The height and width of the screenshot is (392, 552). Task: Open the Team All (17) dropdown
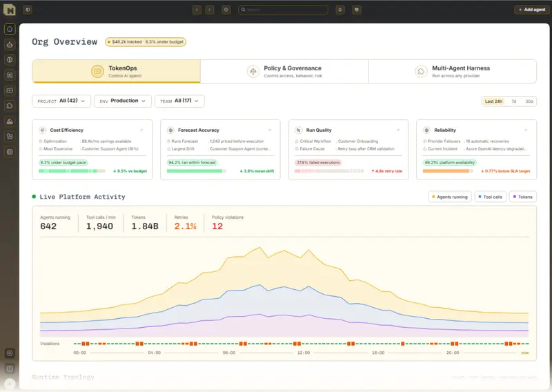point(179,101)
